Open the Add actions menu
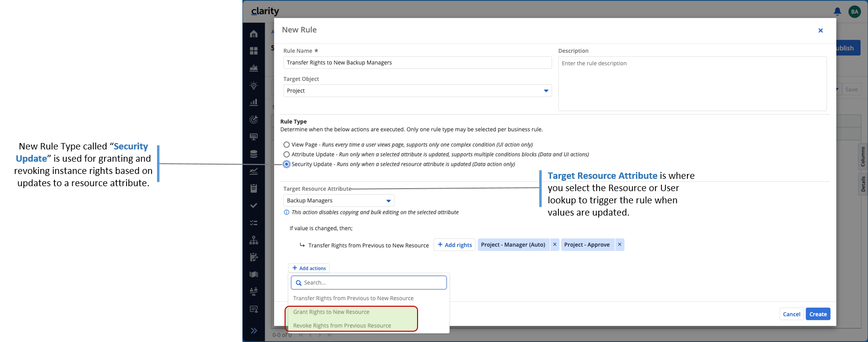The width and height of the screenshot is (868, 342). tap(309, 268)
